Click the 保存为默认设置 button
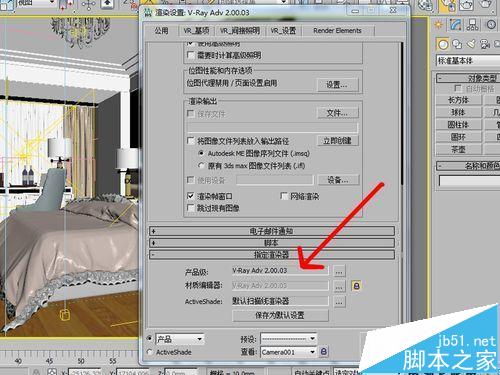The image size is (500, 375). click(280, 315)
